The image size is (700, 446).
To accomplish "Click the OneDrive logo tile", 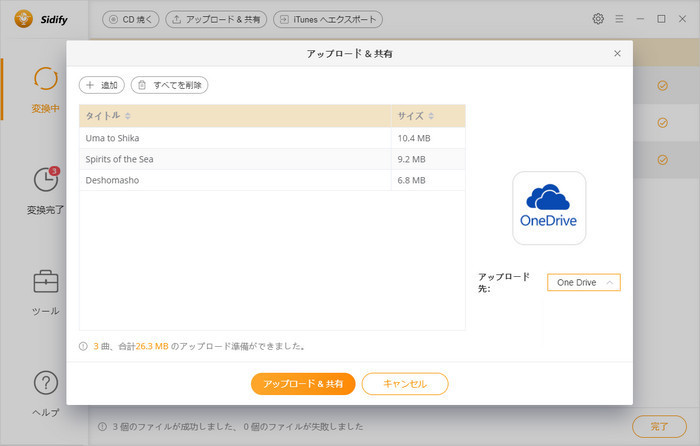I will [549, 208].
